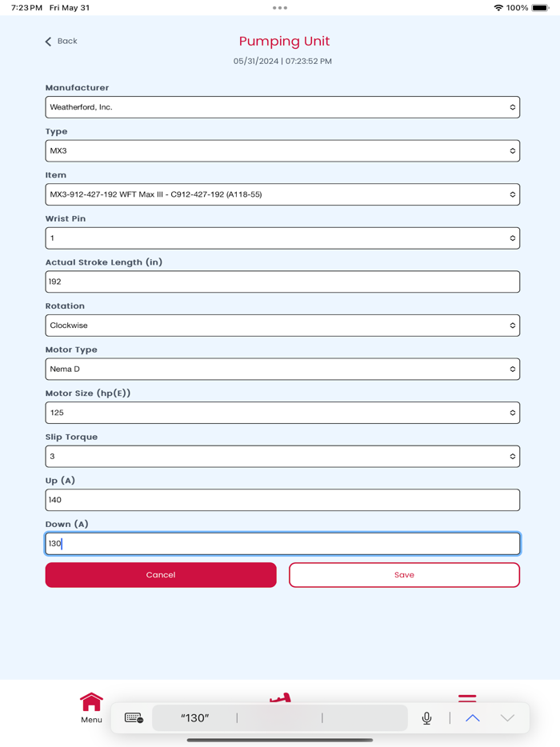This screenshot has width=560, height=747.
Task: Tap the red pumpjack icon above the keyboard bar
Action: pos(281,697)
